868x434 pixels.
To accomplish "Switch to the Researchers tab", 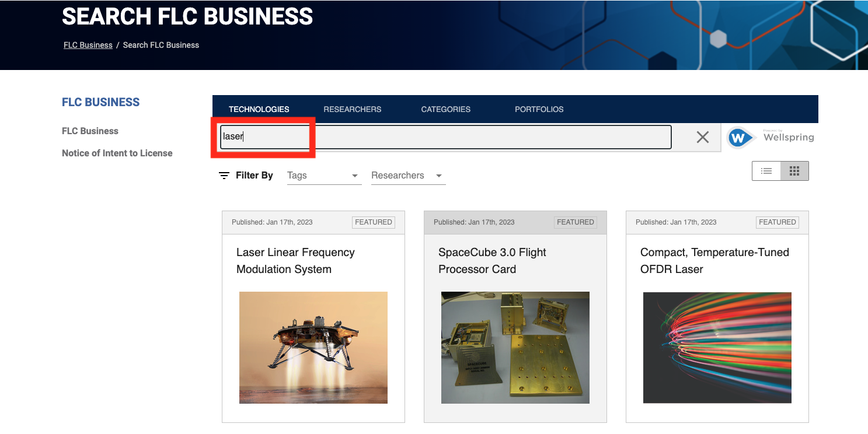I will [352, 109].
